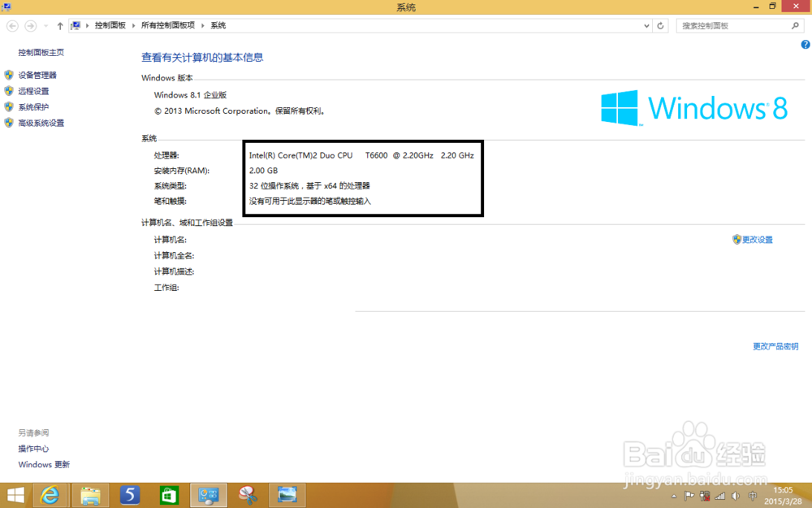Image resolution: width=812 pixels, height=508 pixels.
Task: Click the shield icon beside 设备管理器
Action: click(9, 75)
